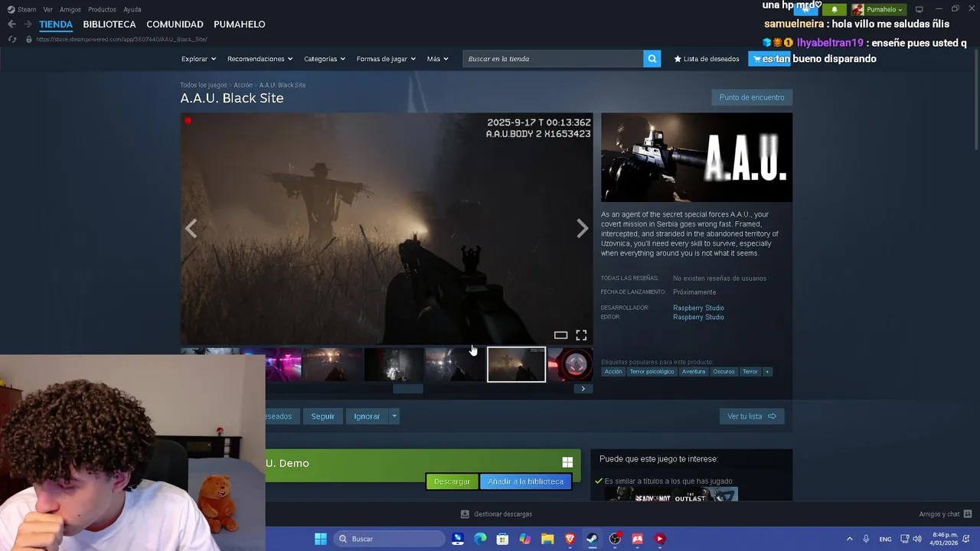
Task: Click the magnifier search button in store
Action: point(652,59)
